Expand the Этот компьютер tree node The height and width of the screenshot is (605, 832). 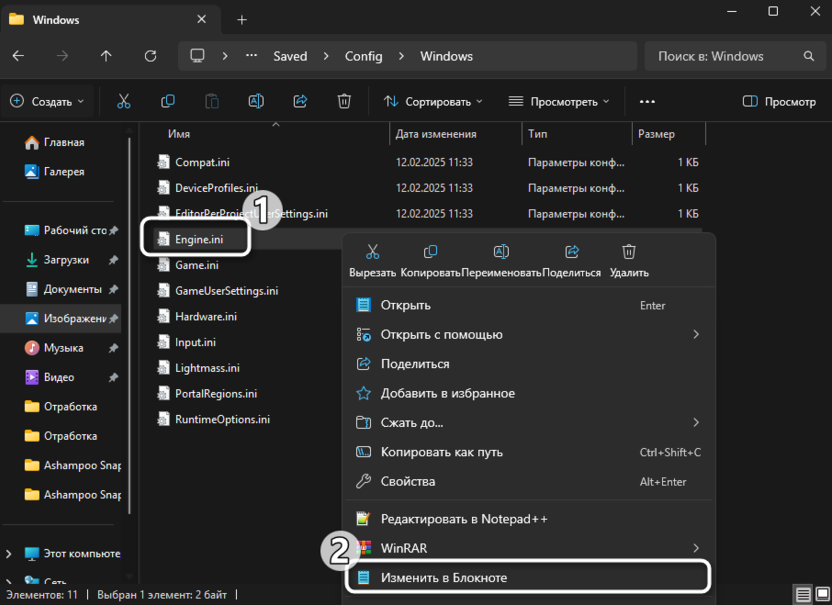[x=10, y=553]
